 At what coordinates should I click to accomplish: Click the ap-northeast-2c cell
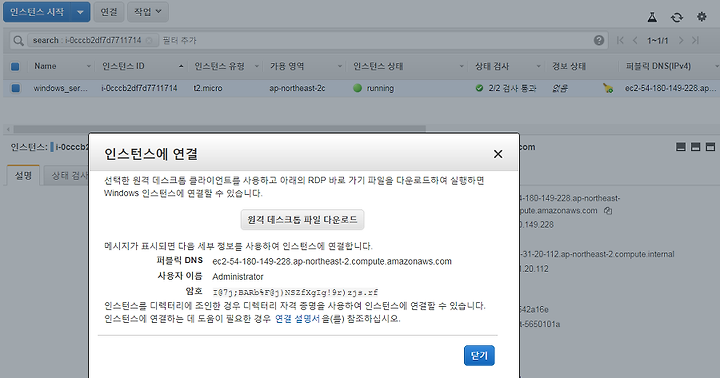click(297, 88)
